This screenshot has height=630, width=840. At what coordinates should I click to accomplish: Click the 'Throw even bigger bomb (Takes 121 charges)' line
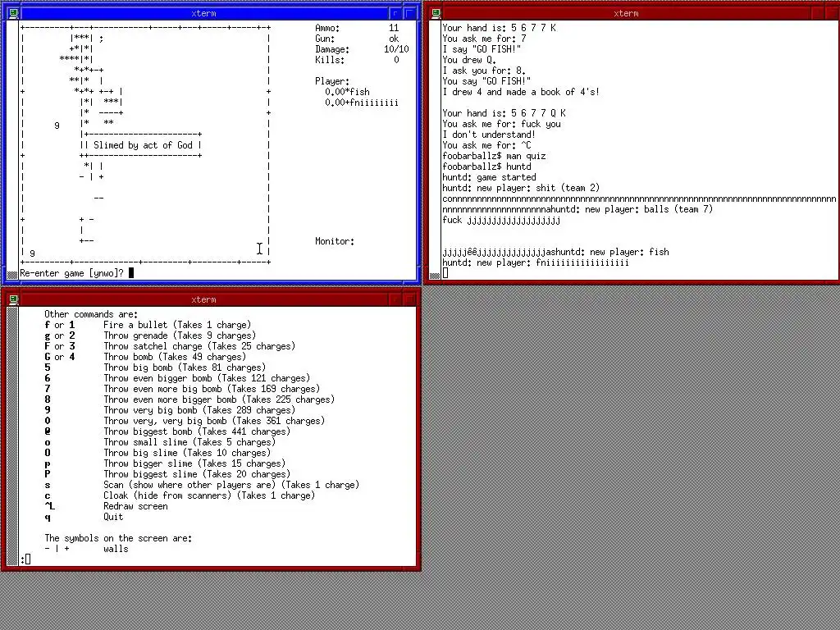[x=207, y=378]
